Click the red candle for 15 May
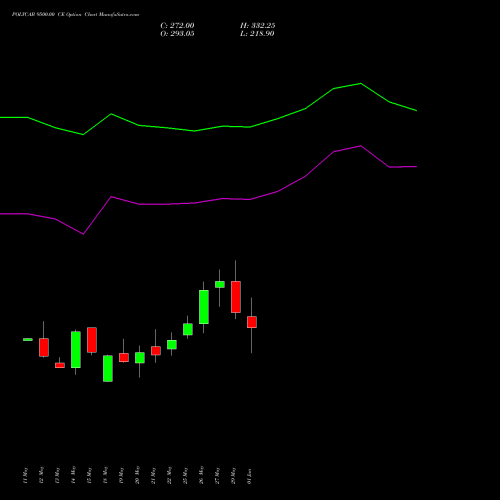The image size is (500, 500). [92, 340]
